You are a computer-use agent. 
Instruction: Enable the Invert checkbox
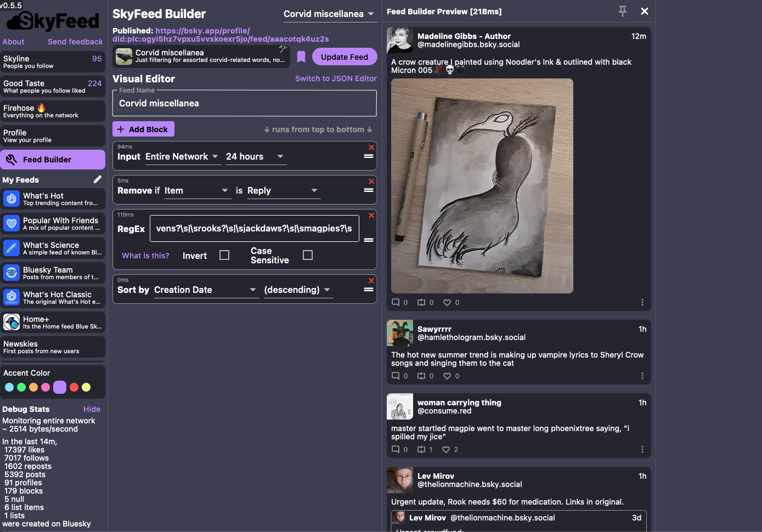224,255
